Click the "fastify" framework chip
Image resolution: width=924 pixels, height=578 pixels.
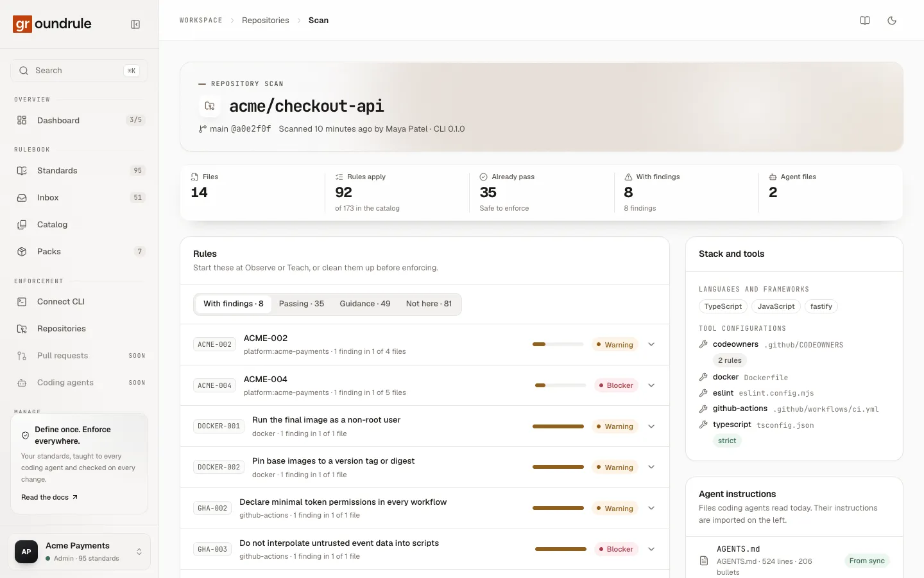[821, 306]
